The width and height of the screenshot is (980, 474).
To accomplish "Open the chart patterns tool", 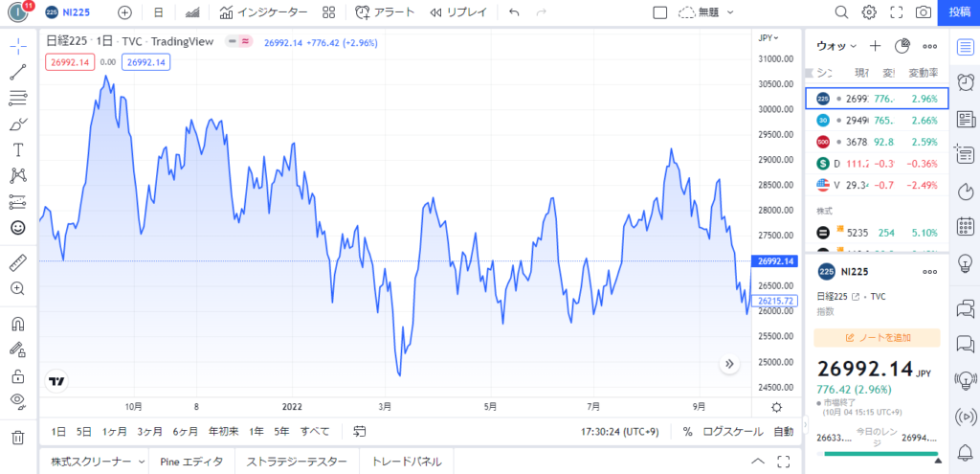I will tap(18, 176).
